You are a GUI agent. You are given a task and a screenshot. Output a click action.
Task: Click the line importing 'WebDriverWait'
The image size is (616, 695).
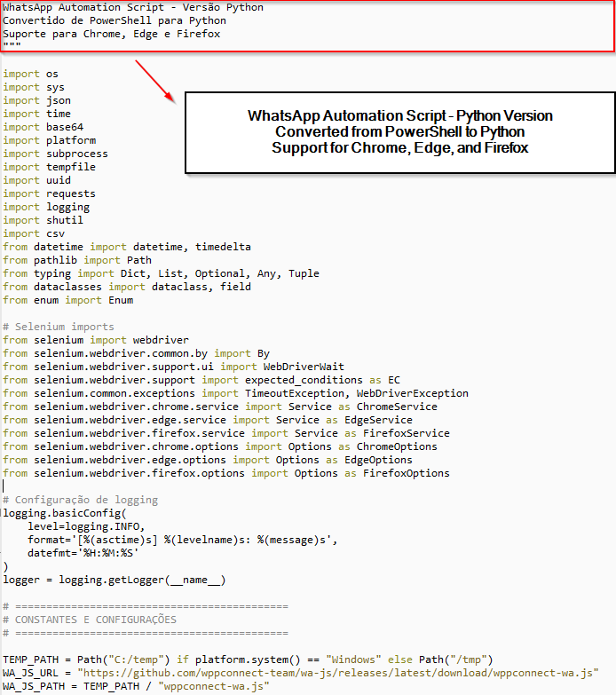[x=173, y=367]
